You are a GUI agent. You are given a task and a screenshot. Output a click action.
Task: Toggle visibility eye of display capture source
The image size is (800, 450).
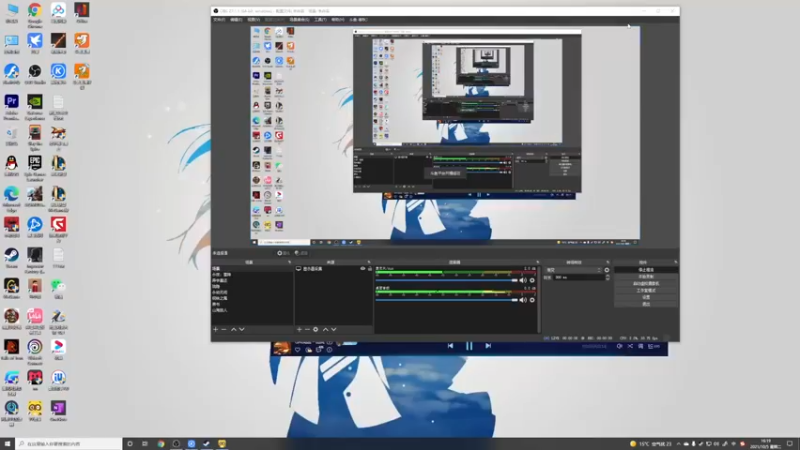(x=363, y=268)
